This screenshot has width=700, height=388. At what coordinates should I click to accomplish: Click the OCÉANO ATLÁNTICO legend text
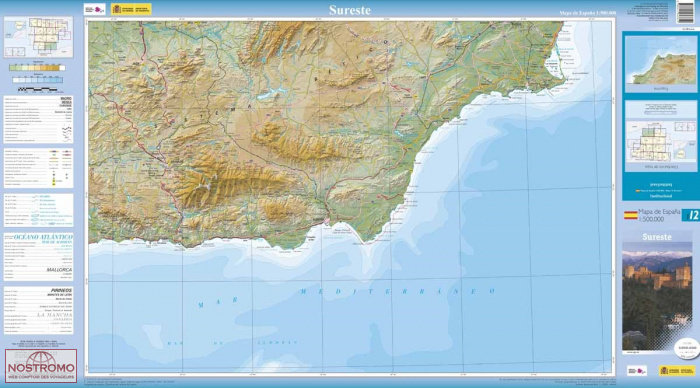pos(43,237)
